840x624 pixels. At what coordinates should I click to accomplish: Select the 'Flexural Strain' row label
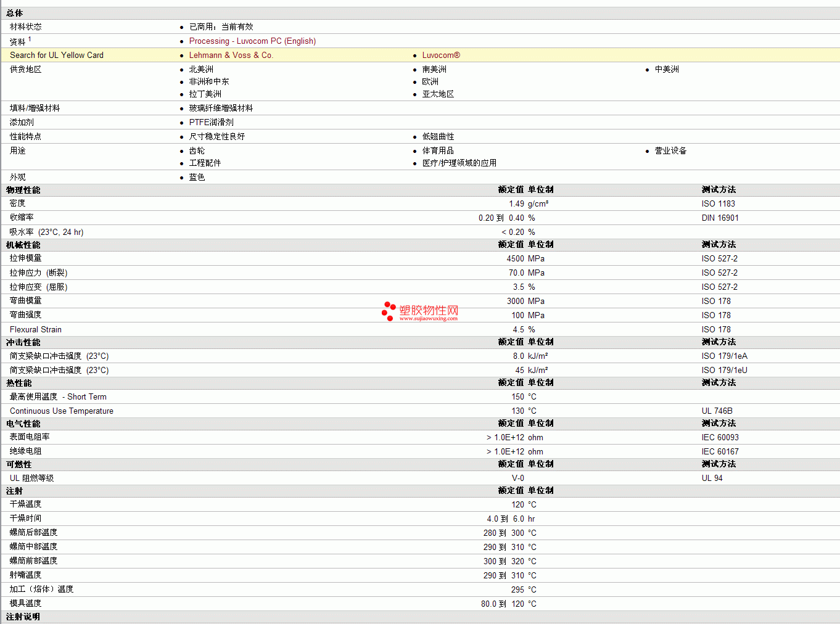36,329
